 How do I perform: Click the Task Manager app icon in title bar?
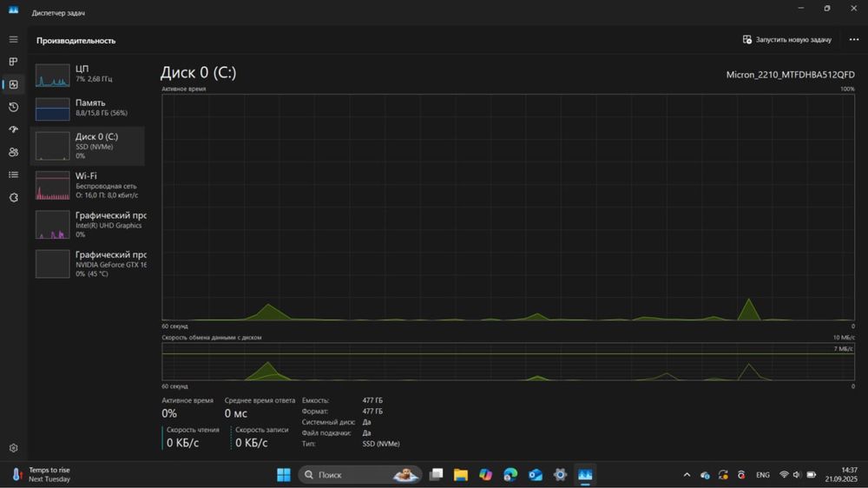coord(13,10)
